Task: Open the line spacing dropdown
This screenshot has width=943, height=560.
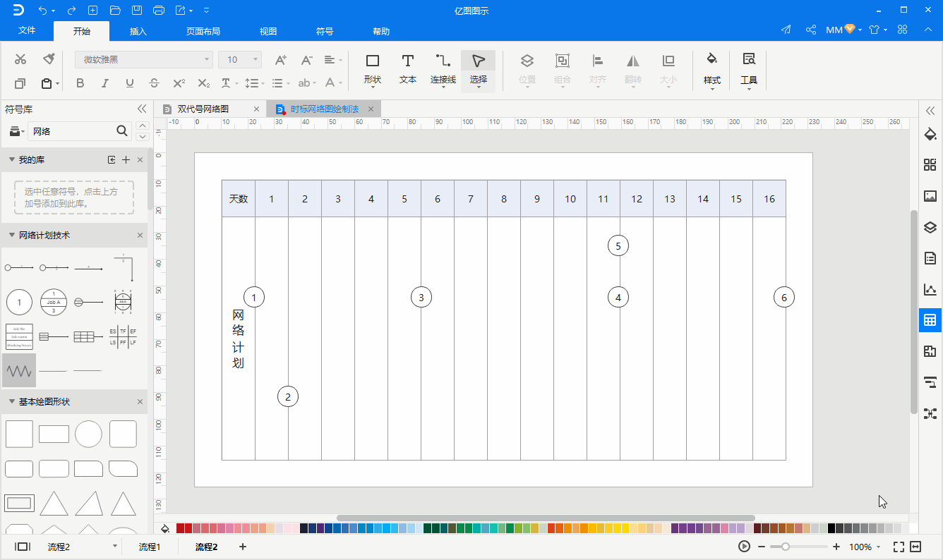Action: pyautogui.click(x=255, y=83)
